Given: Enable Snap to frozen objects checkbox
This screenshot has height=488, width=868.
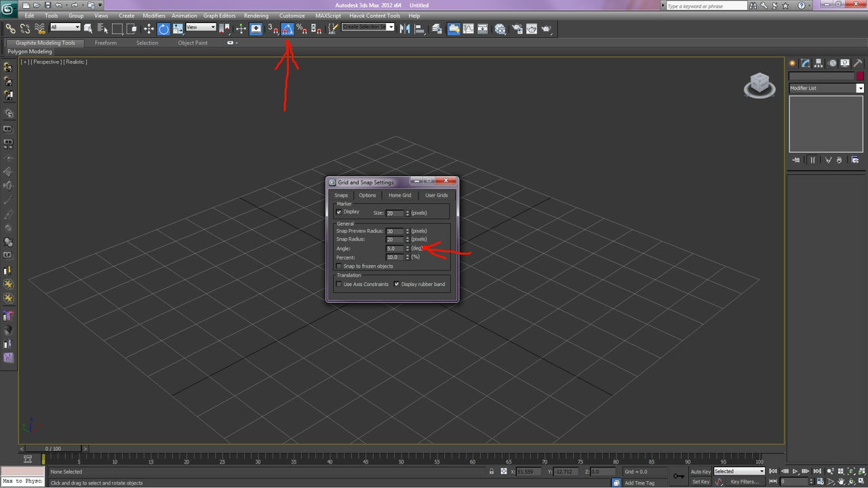Looking at the screenshot, I should [x=339, y=266].
